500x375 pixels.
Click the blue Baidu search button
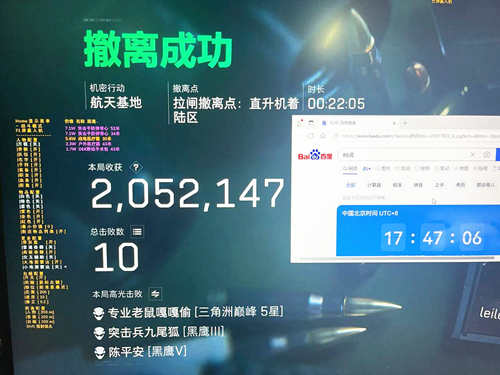coord(498,155)
